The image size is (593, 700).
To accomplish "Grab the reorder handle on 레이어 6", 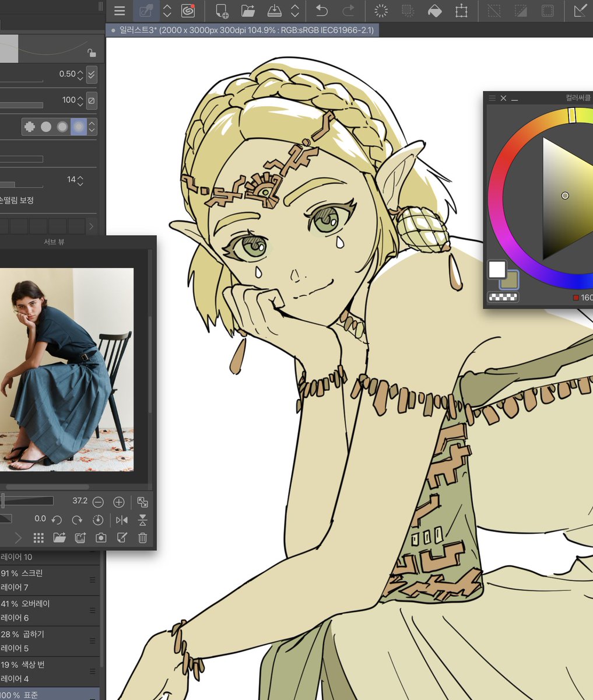I will coord(92,610).
